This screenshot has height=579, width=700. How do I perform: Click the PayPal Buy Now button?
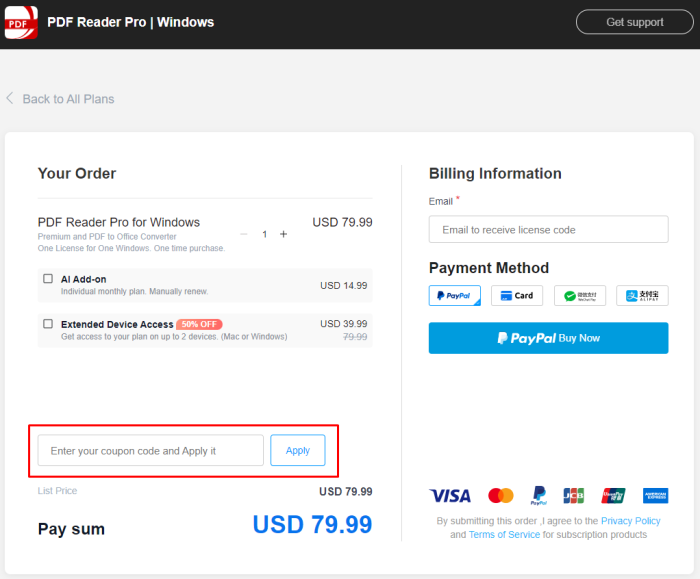point(548,338)
